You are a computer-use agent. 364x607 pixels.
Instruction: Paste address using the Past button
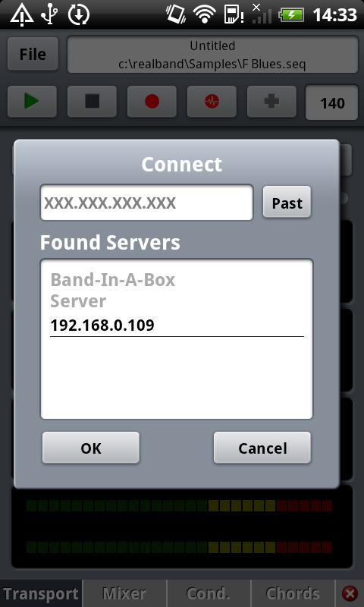287,202
